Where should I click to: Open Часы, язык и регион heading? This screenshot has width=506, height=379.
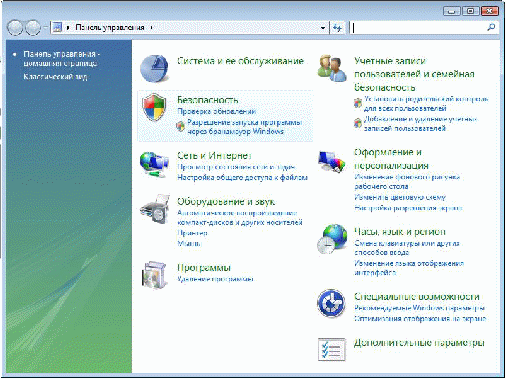[x=400, y=232]
